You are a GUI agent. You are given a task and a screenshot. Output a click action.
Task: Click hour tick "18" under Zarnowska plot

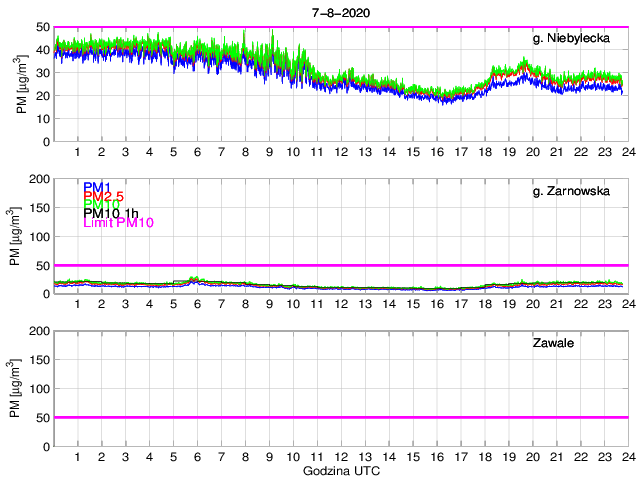(x=485, y=304)
